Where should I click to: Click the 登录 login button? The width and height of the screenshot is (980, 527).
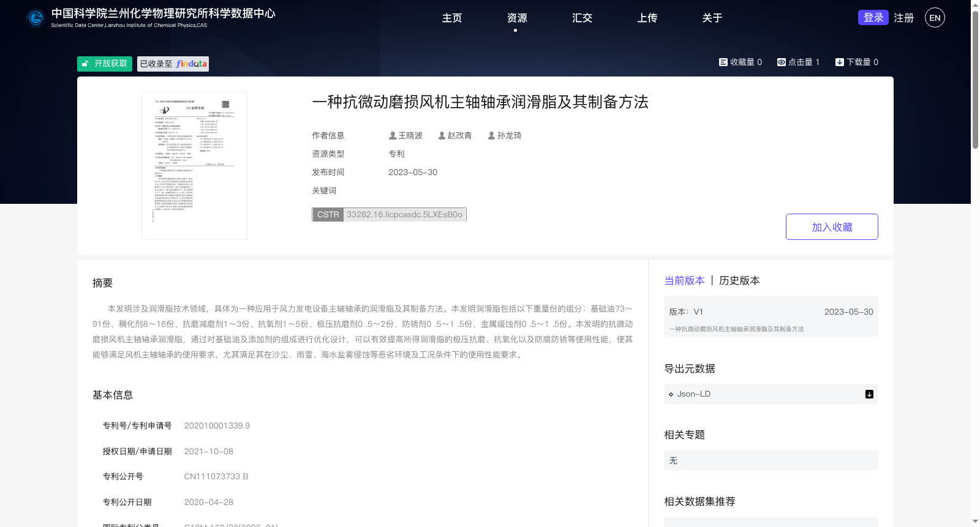tap(873, 17)
